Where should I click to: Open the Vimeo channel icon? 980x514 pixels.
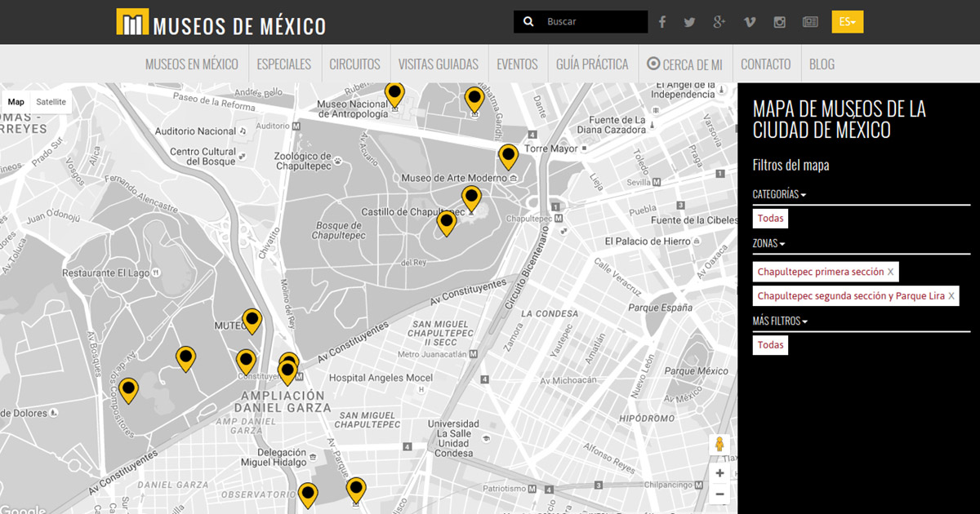tap(750, 22)
